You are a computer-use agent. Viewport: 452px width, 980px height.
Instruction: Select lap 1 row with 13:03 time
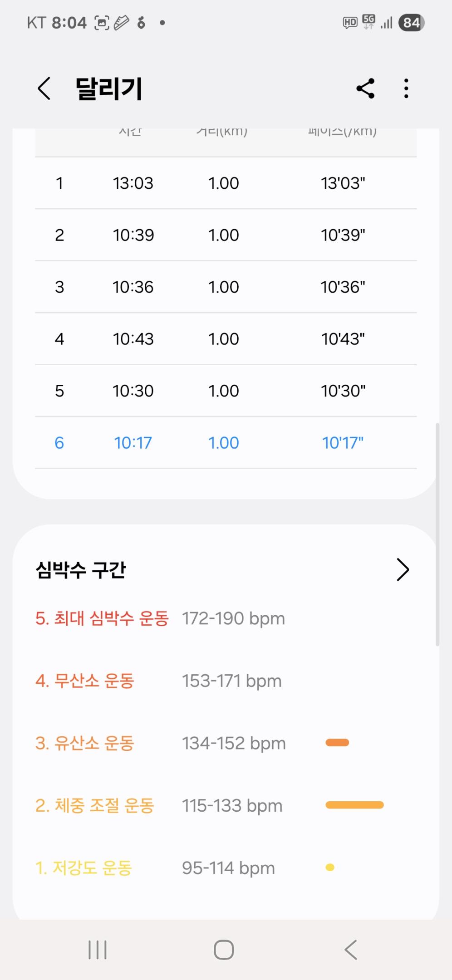(x=226, y=183)
